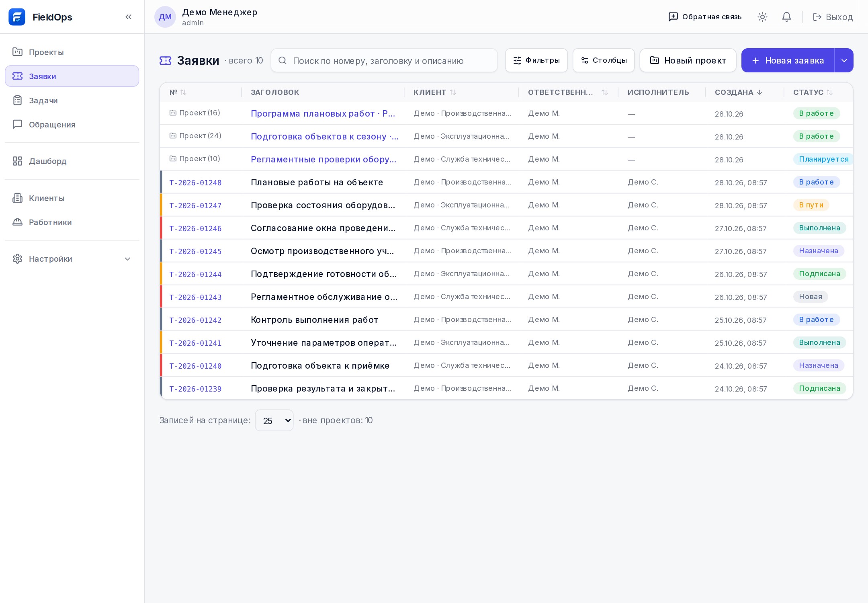This screenshot has height=603, width=868.
Task: Click title Плановые работы на объекте
Action: click(x=317, y=182)
